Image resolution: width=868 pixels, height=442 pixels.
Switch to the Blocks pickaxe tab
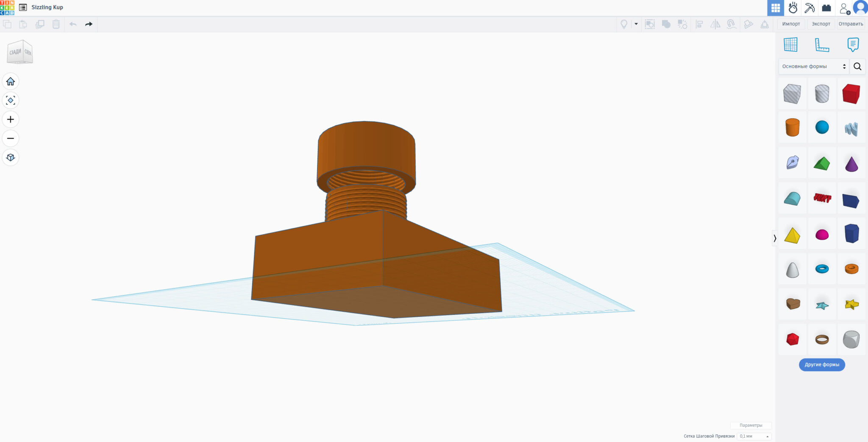810,8
